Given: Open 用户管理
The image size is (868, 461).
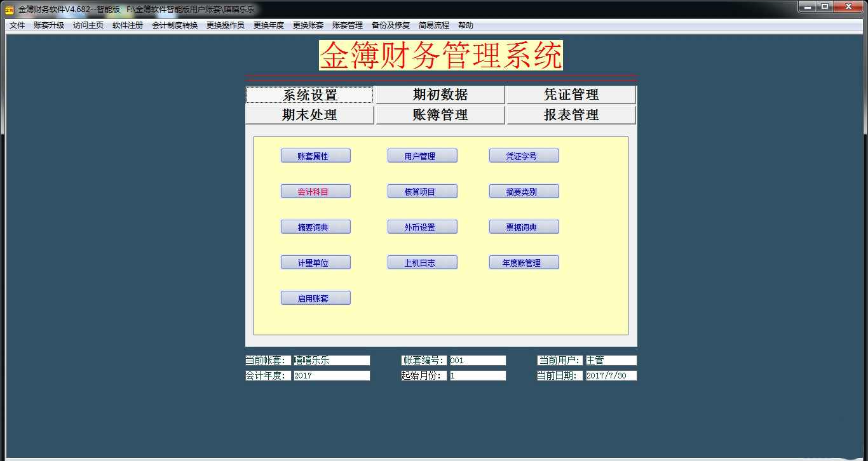Looking at the screenshot, I should coord(423,156).
